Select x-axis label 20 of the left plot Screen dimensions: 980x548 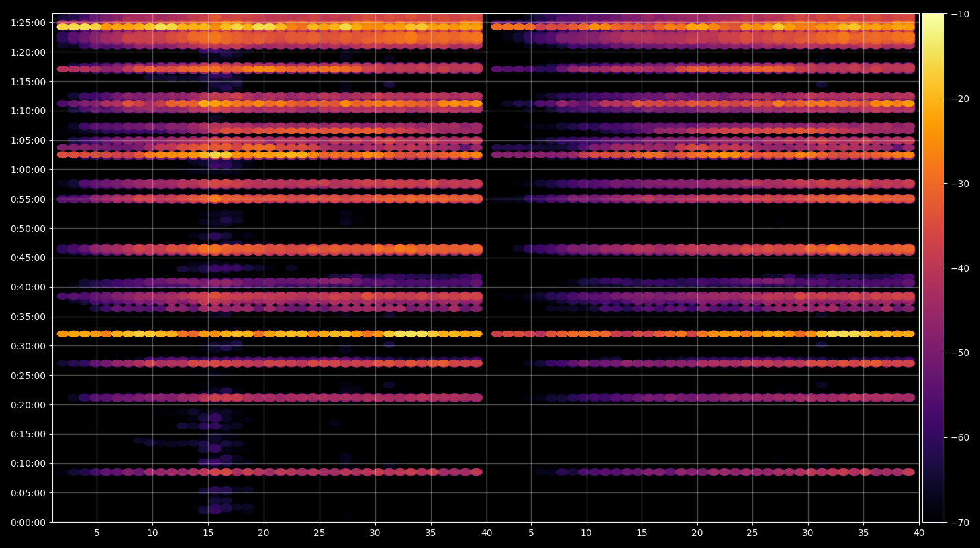pyautogui.click(x=264, y=533)
